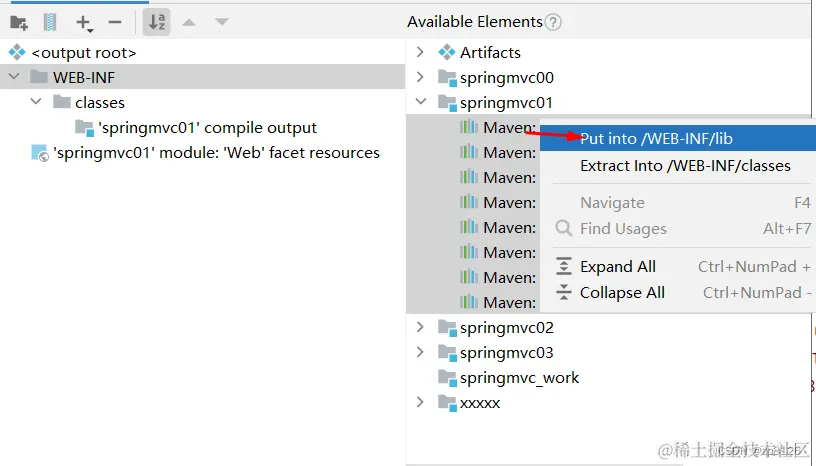This screenshot has height=466, width=816.
Task: Open the plus Add Copy Of dropdown
Action: coord(84,22)
